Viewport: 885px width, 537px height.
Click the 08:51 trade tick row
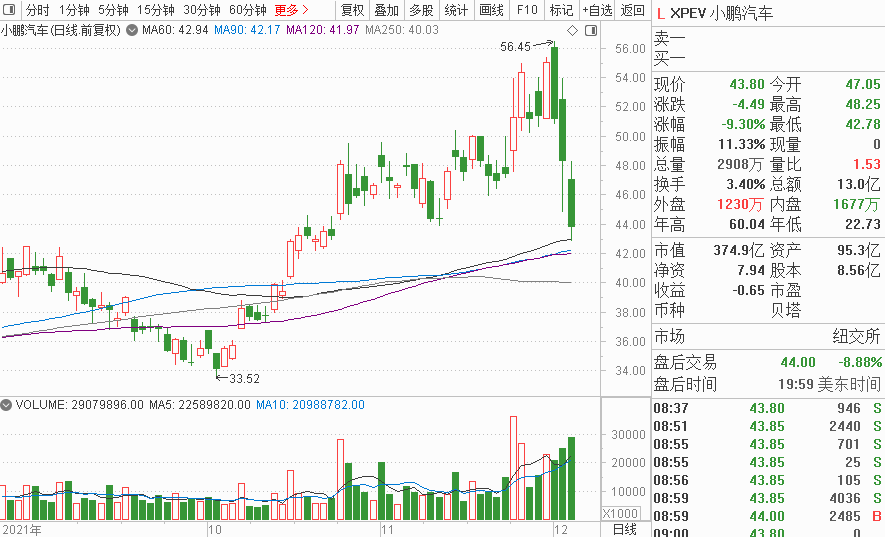pyautogui.click(x=768, y=426)
